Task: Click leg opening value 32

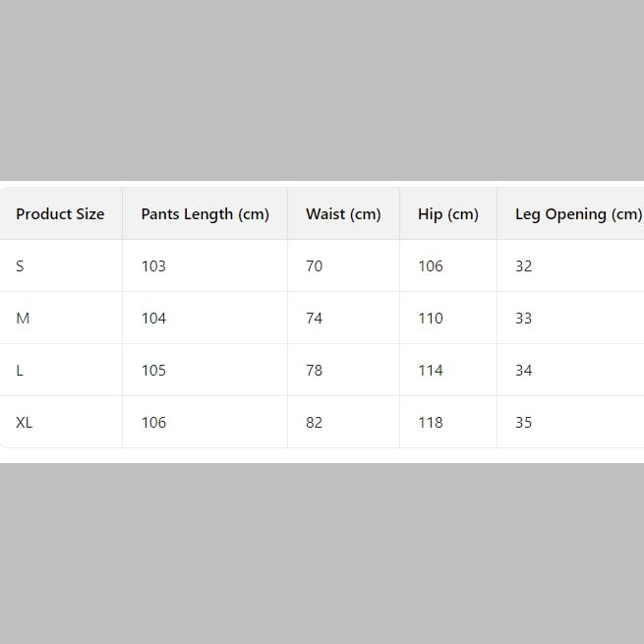Action: tap(523, 266)
